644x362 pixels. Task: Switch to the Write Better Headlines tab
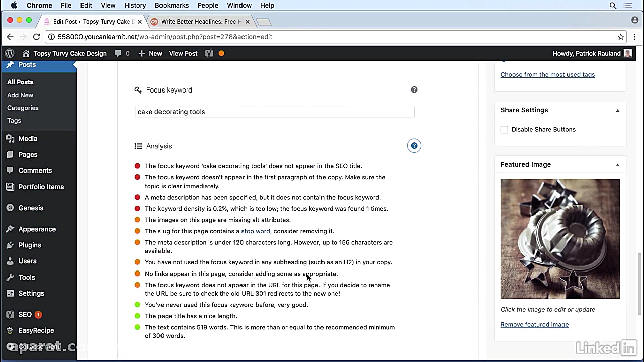click(x=201, y=22)
